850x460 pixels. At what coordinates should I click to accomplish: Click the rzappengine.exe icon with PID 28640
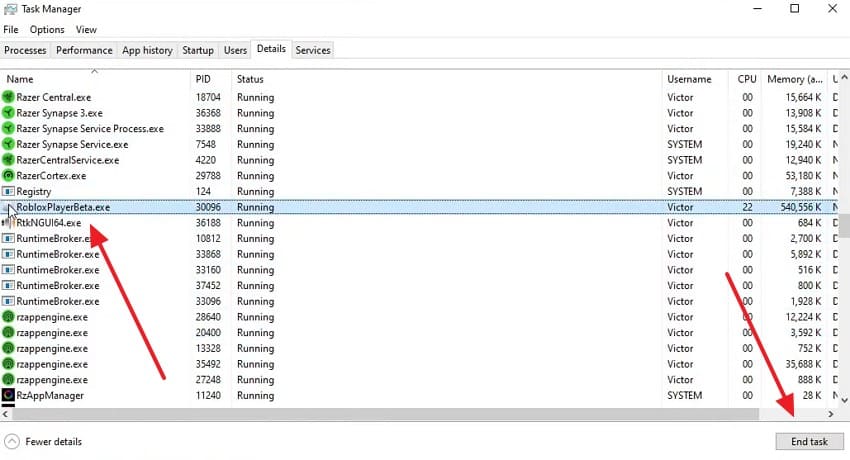click(8, 317)
